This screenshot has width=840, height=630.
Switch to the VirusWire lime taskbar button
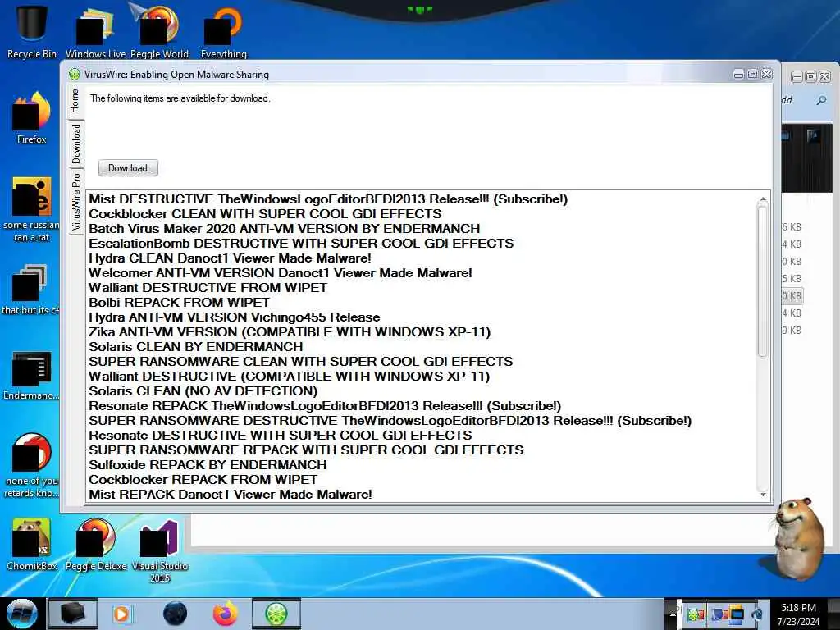[276, 614]
